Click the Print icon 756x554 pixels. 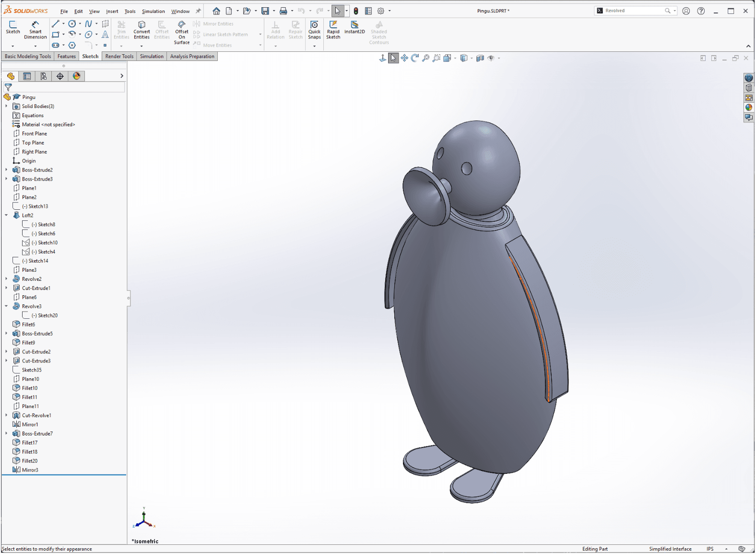(x=283, y=11)
